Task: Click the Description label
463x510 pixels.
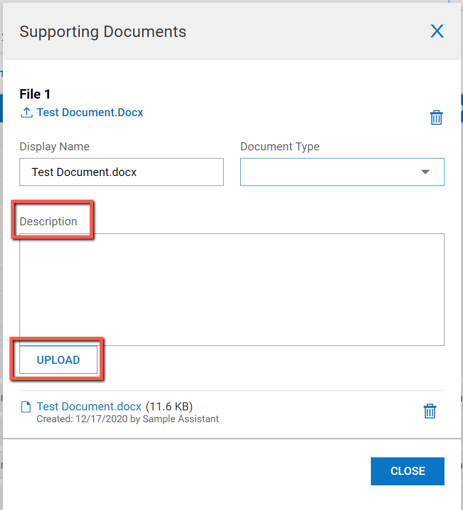Action: click(48, 221)
